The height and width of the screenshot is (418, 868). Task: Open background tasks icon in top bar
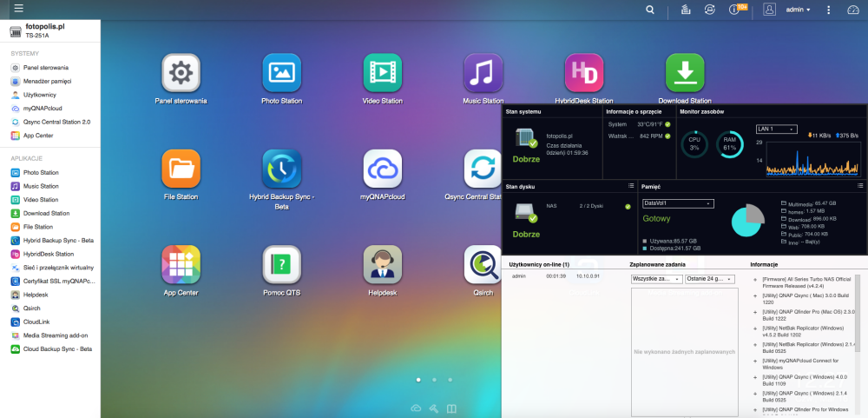point(685,10)
